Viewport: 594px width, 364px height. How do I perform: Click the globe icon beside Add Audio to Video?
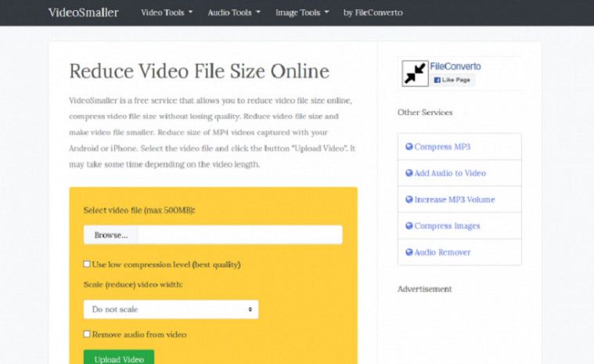[x=409, y=173]
